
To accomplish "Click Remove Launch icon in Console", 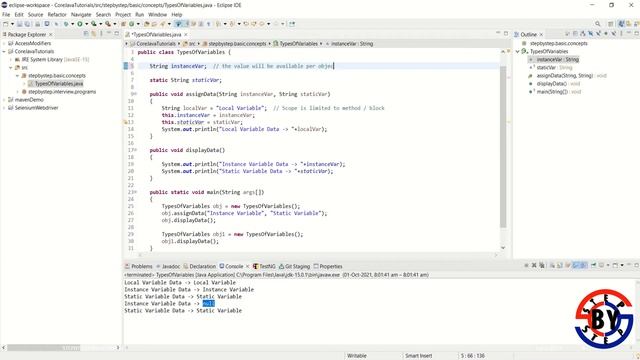I will point(534,266).
